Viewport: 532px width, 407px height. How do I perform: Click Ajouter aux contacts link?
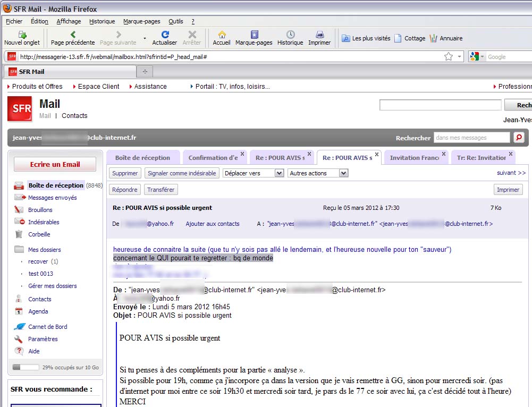[213, 224]
